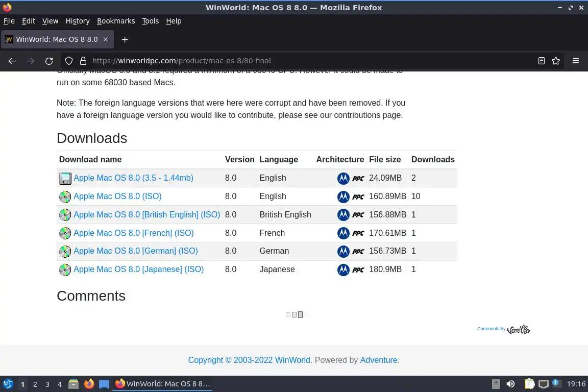This screenshot has height=392, width=588.
Task: Click CD icon beside British English ISO
Action: coord(65,215)
